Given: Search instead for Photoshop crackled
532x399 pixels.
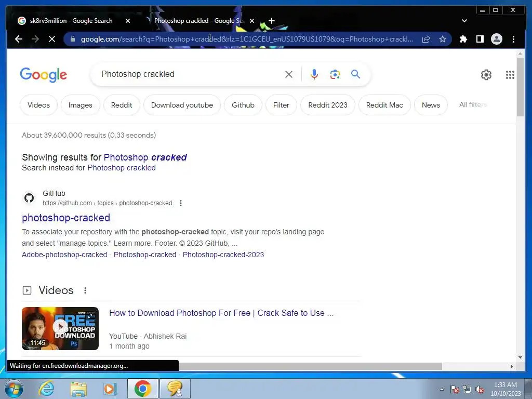Looking at the screenshot, I should click(122, 168).
